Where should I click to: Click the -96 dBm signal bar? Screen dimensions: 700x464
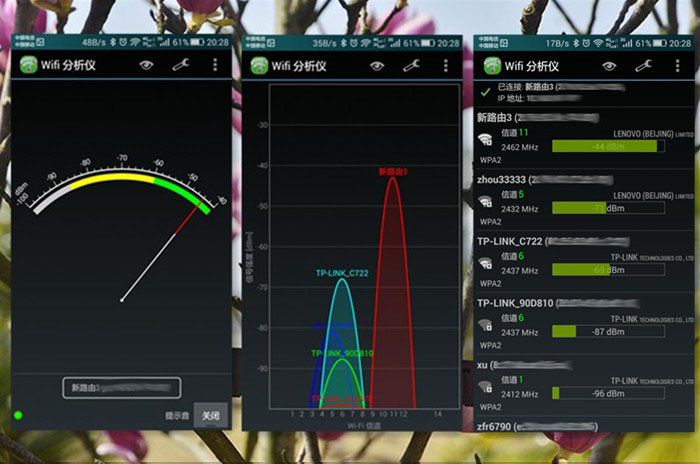coord(608,393)
